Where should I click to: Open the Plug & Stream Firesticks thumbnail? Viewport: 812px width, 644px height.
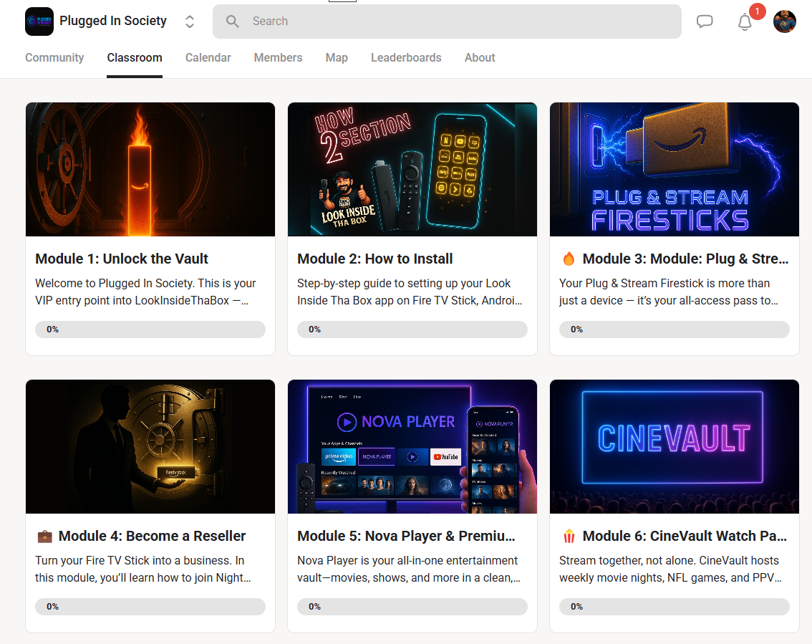[x=674, y=169]
